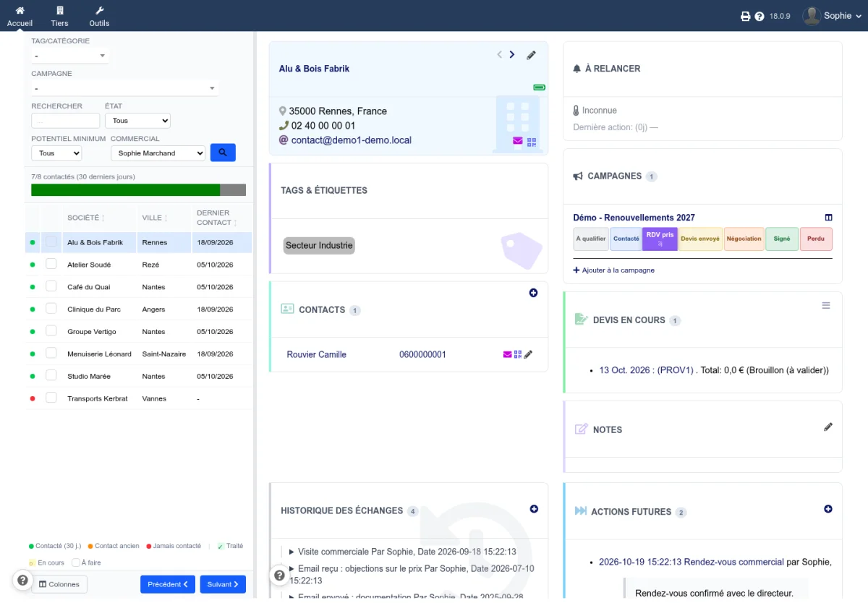
Task: Open the Campagne dropdown
Action: coord(125,88)
